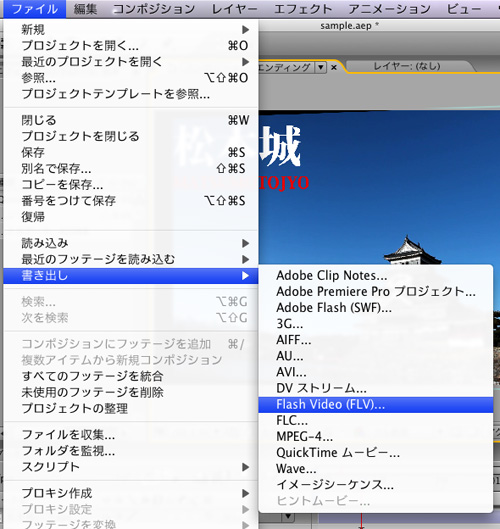Choose プロジェクトを閉じる
This screenshot has width=500, height=529.
[x=131, y=136]
